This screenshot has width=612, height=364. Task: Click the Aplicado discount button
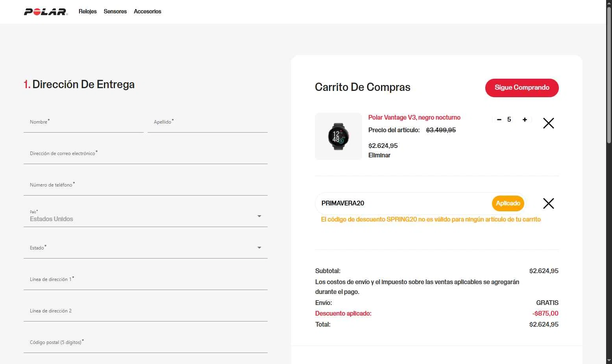[508, 203]
